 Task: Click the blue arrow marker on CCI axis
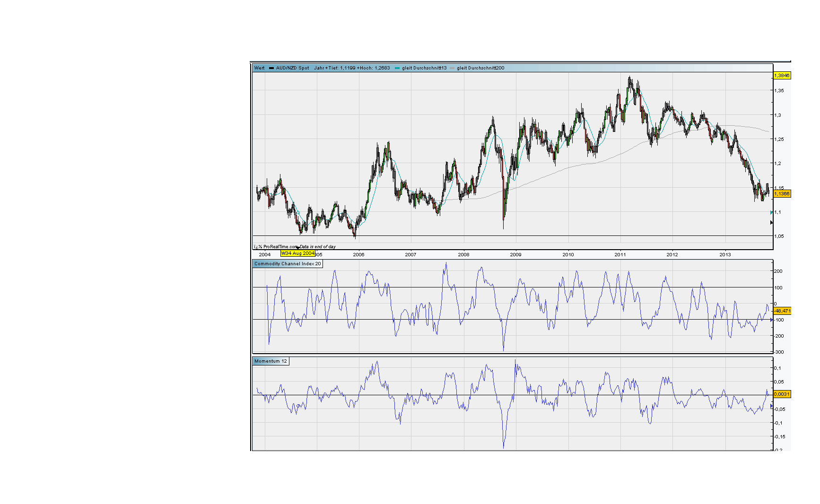[x=771, y=320]
